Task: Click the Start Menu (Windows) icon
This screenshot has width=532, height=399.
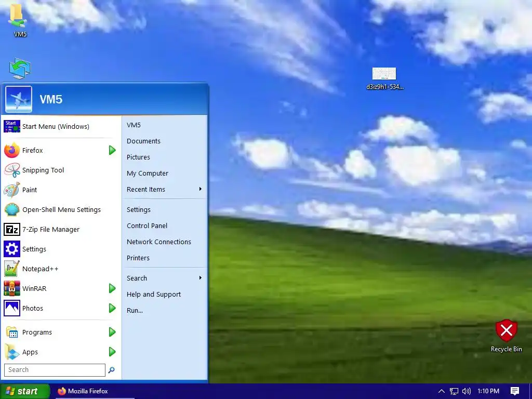Action: (x=12, y=126)
